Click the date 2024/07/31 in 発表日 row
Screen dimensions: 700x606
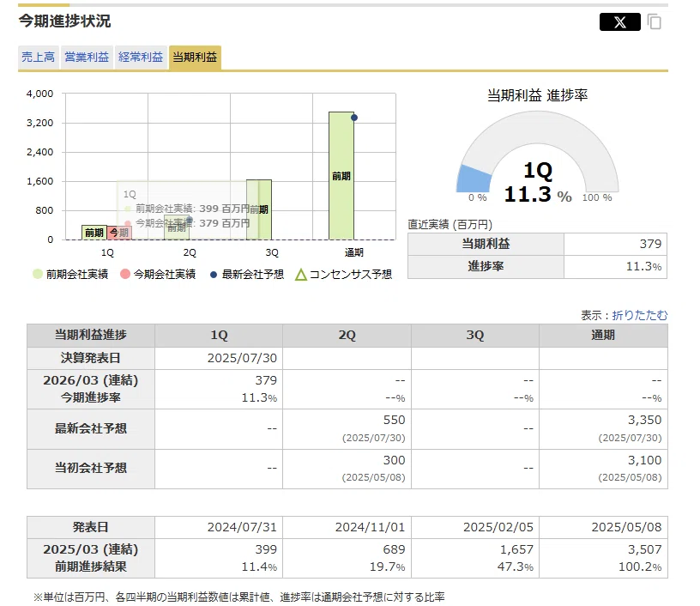pyautogui.click(x=242, y=527)
